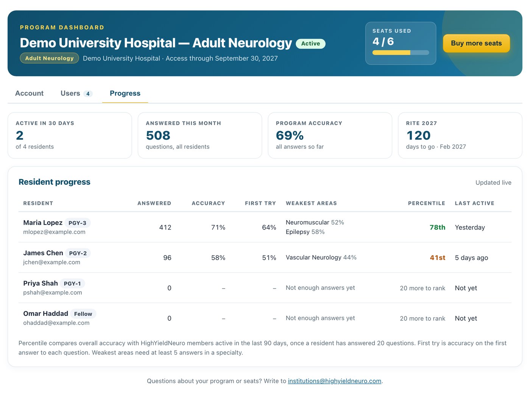Click the Last Active column header
This screenshot has height=420, width=530.
coord(475,203)
